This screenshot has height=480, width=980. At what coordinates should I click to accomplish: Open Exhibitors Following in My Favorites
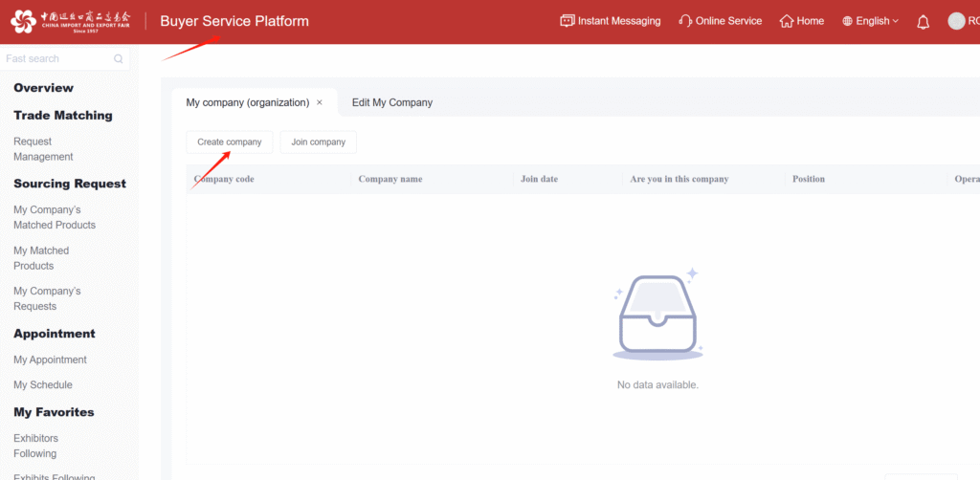pos(35,446)
